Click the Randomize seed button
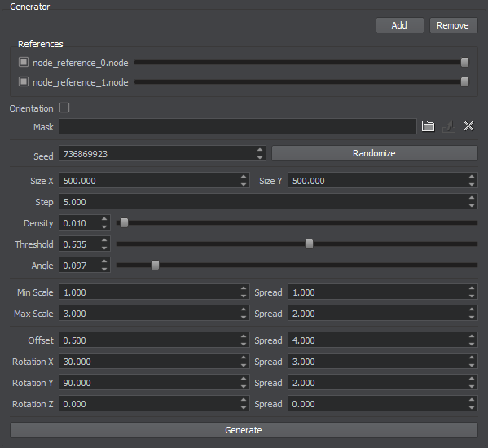Viewport: 488px width, 448px height. click(375, 153)
